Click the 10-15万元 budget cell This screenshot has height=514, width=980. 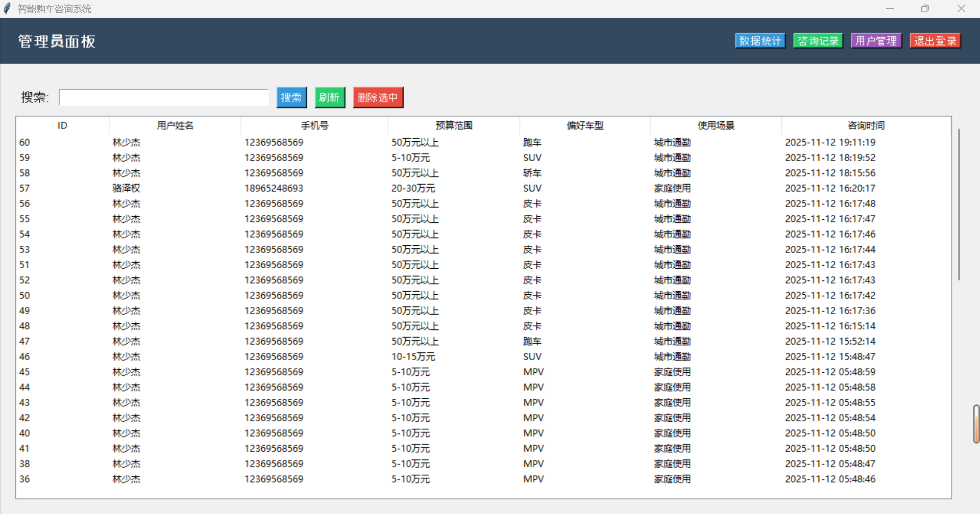tap(413, 356)
